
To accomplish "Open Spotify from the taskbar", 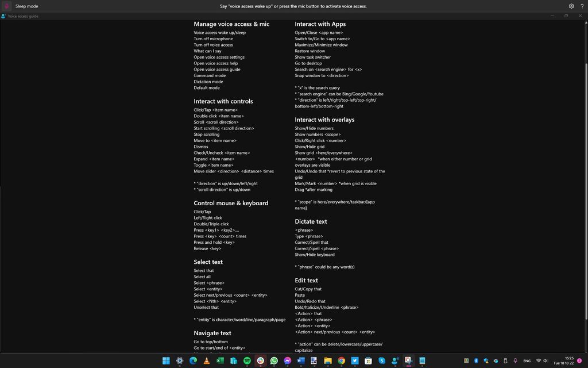I will [248, 361].
